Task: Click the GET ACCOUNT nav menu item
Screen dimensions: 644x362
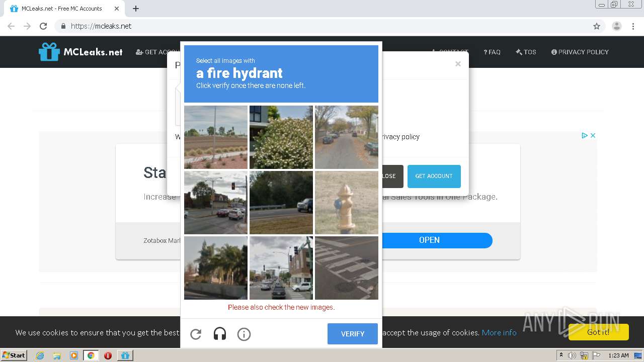Action: [157, 52]
